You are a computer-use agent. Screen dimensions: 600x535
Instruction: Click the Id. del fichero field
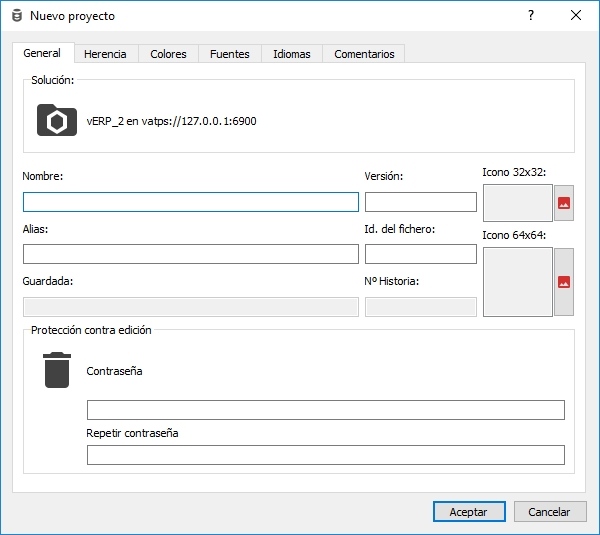(420, 254)
